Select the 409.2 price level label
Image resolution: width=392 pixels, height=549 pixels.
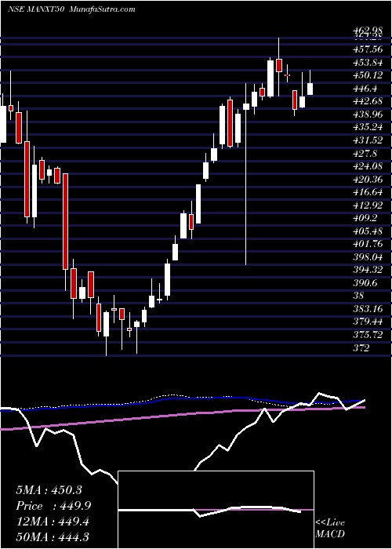pos(366,218)
